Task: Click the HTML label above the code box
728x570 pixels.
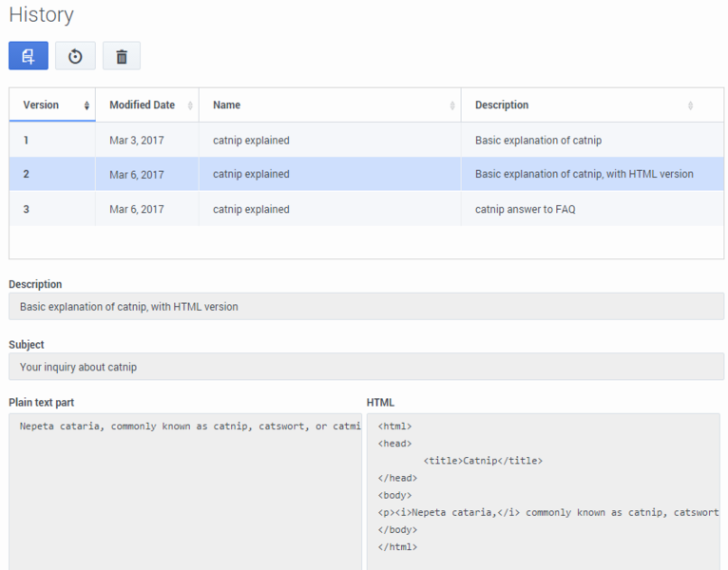Action: pos(380,403)
